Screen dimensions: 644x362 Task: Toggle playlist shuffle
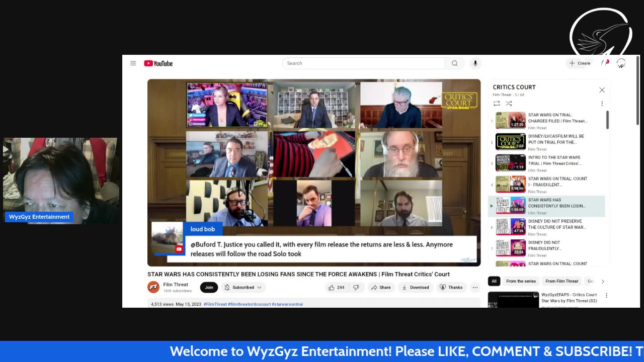509,104
